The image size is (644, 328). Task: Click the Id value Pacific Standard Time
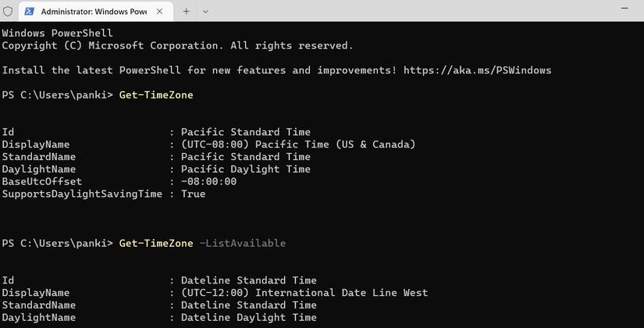coord(245,132)
